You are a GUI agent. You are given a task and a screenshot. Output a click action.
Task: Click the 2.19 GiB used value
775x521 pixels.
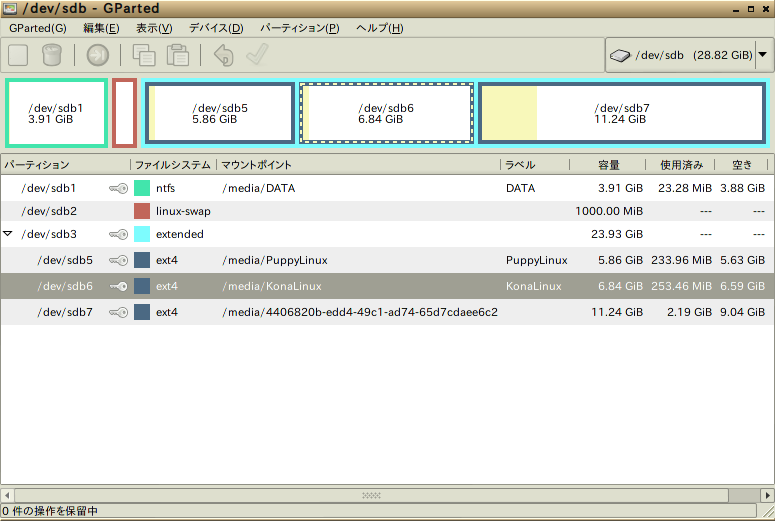[689, 312]
